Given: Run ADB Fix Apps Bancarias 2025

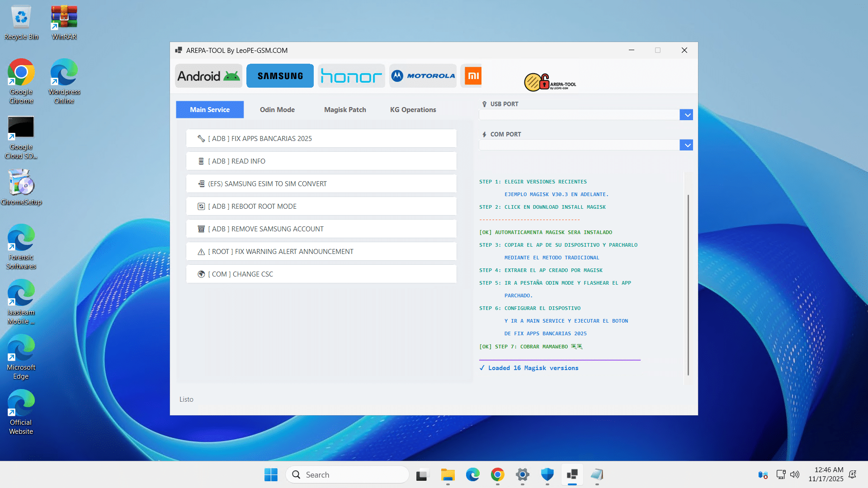Looking at the screenshot, I should click(321, 139).
